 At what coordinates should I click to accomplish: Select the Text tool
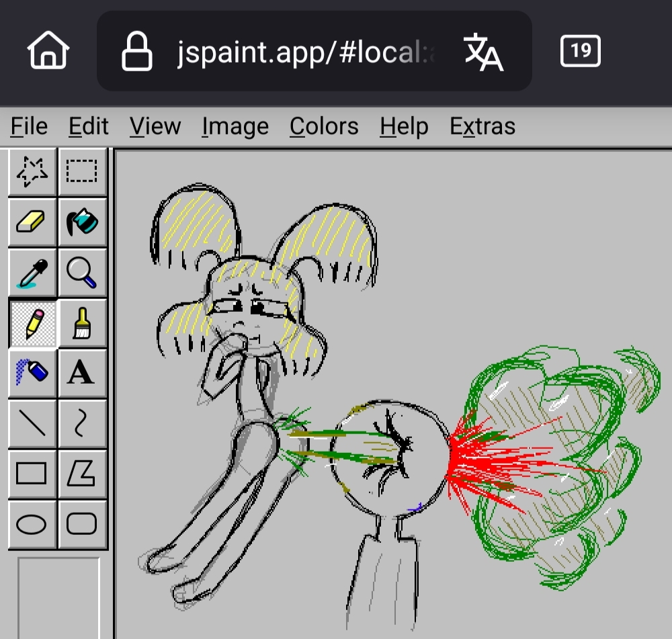(x=82, y=372)
